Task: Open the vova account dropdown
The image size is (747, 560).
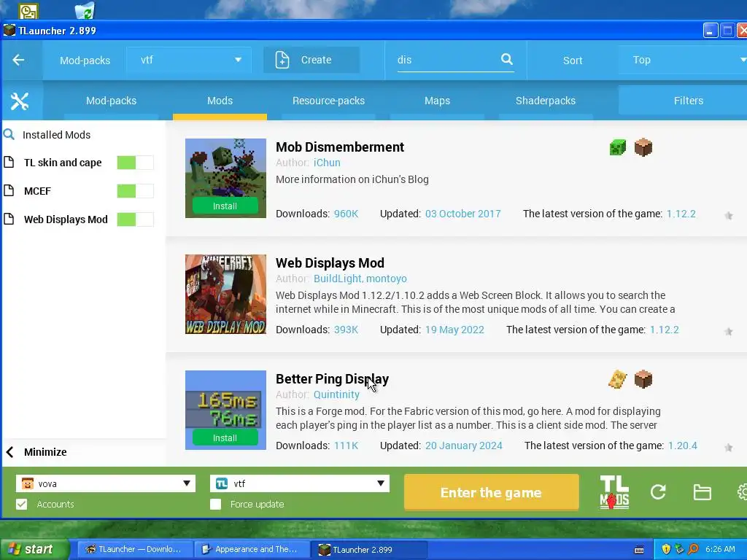Action: pos(106,483)
